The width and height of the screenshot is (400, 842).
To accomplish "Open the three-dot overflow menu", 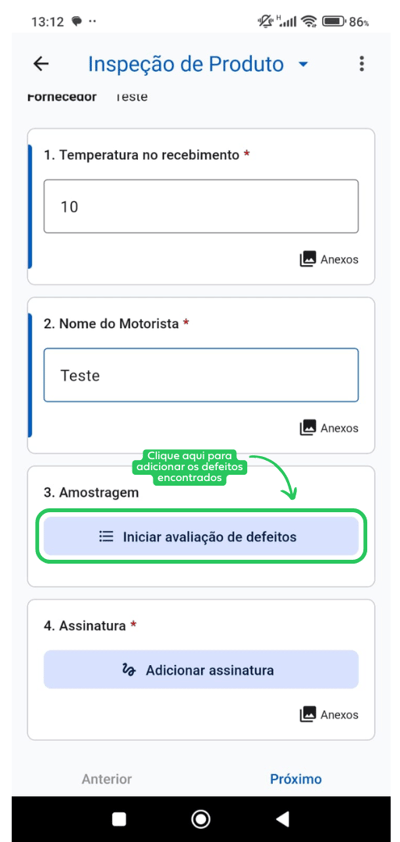I will [361, 64].
